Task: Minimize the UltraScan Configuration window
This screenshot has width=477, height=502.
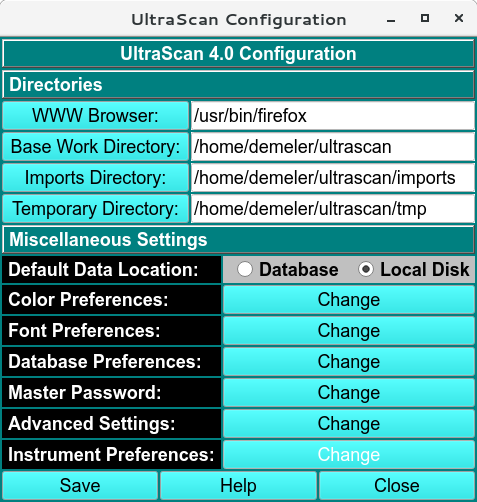Action: coord(391,19)
